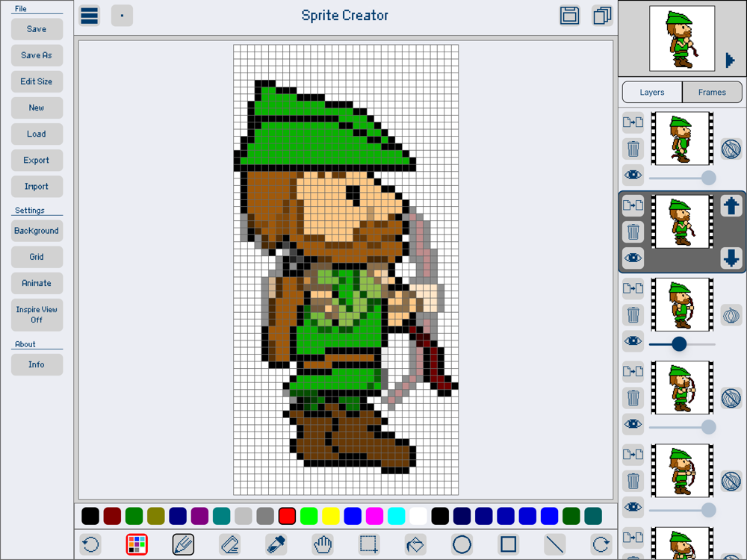Undo with the counter-clockwise arrow tool

pyautogui.click(x=90, y=544)
